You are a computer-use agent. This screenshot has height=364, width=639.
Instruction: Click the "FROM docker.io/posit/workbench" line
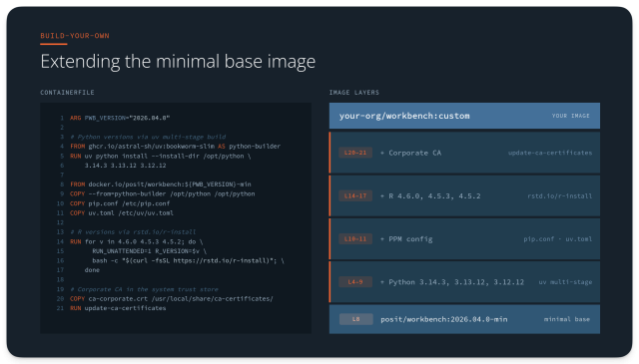[161, 184]
